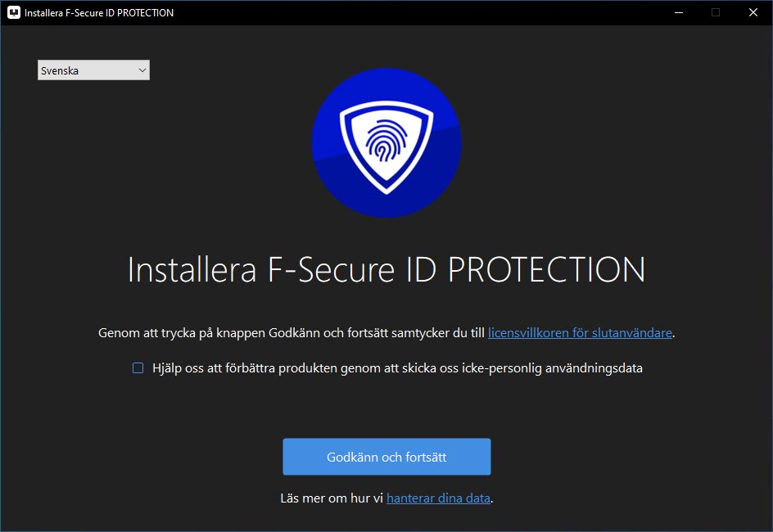Close the F-Secure installer window
This screenshot has width=773, height=532.
pos(753,13)
